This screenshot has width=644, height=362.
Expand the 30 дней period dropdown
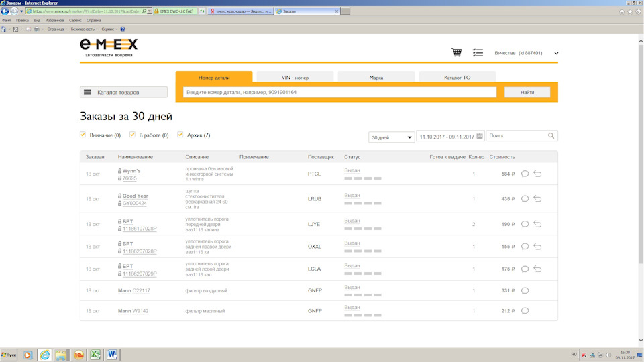click(x=391, y=137)
